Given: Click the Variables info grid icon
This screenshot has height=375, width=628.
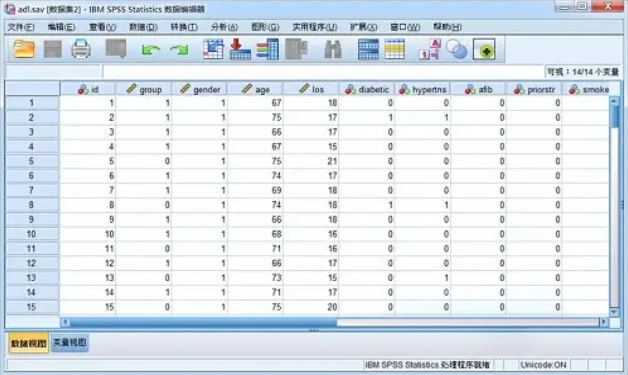Looking at the screenshot, I should point(267,49).
